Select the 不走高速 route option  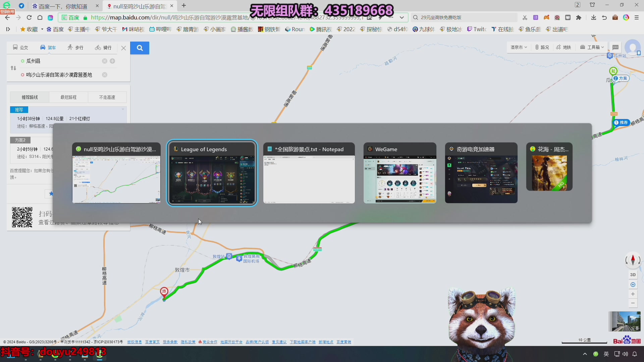point(107,97)
